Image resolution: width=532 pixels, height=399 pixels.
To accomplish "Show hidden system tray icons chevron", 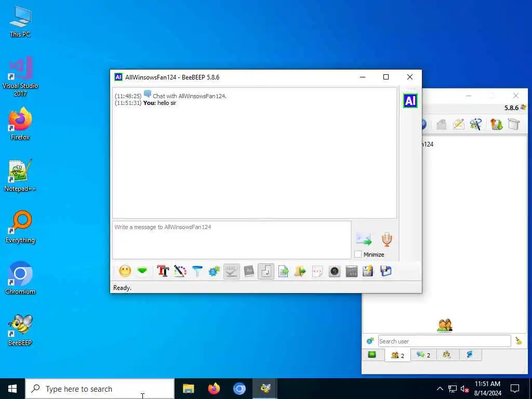I will point(440,389).
